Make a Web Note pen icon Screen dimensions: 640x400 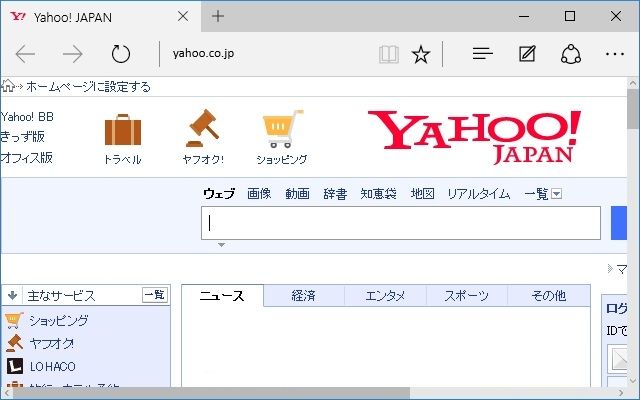[527, 53]
